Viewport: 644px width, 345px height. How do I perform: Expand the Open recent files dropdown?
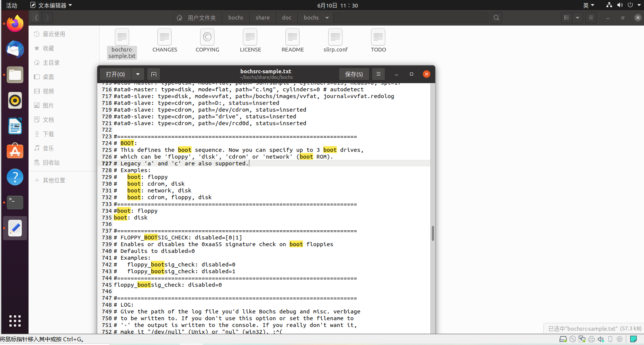[x=138, y=74]
